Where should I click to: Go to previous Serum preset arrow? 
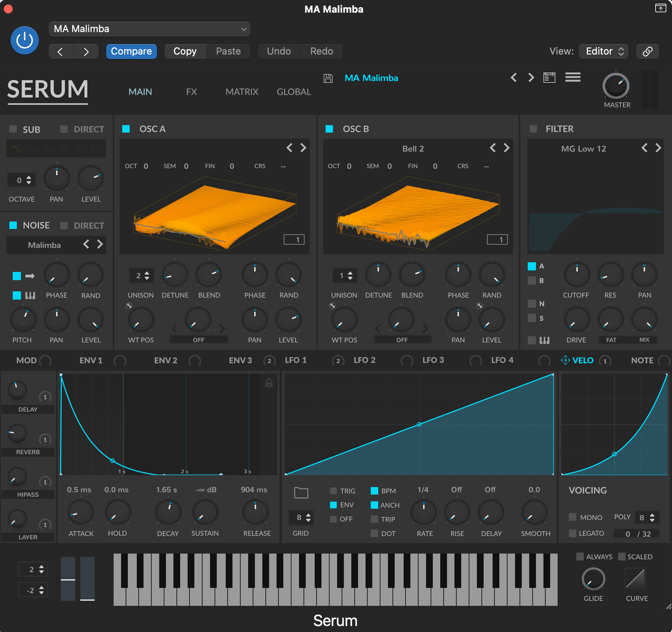coord(514,78)
